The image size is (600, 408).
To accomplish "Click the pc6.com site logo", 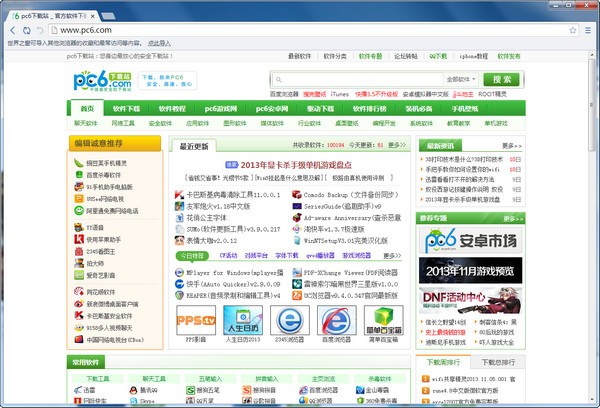I will point(103,80).
